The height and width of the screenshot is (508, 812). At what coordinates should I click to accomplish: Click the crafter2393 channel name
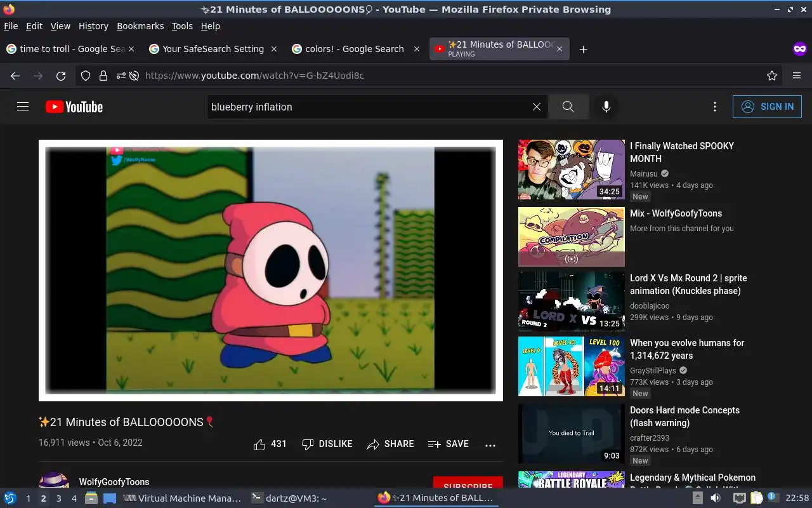(x=650, y=438)
